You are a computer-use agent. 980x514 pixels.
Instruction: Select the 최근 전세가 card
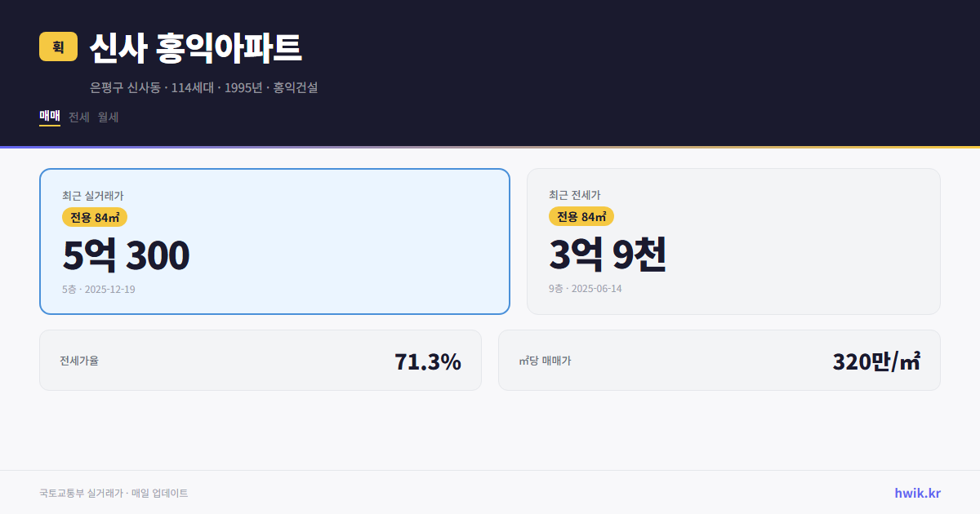pyautogui.click(x=733, y=241)
